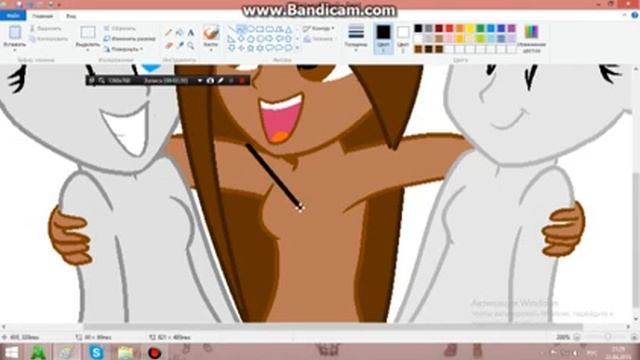
Task: Choose the Line shape
Action: point(231,29)
